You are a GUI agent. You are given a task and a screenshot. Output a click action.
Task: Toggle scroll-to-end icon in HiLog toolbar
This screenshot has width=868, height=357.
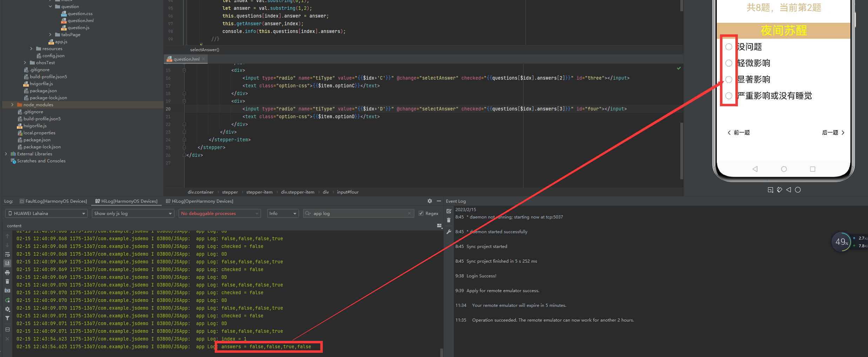(7, 263)
